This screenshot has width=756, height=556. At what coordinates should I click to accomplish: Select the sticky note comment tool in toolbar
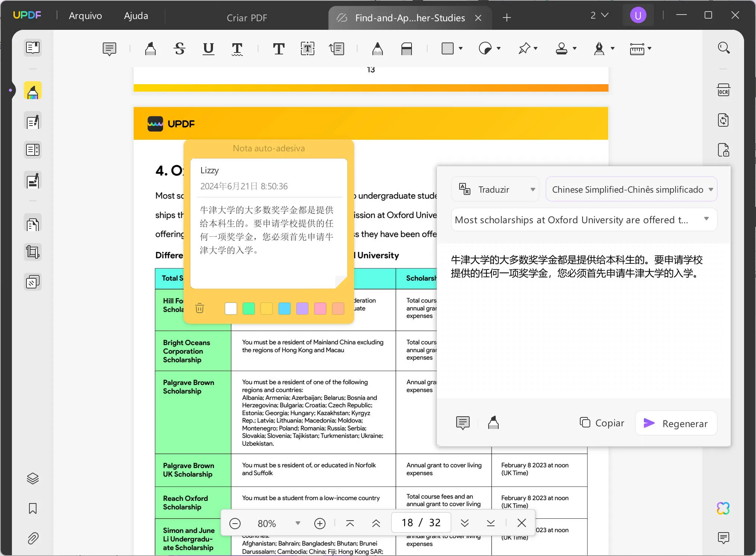coord(109,49)
